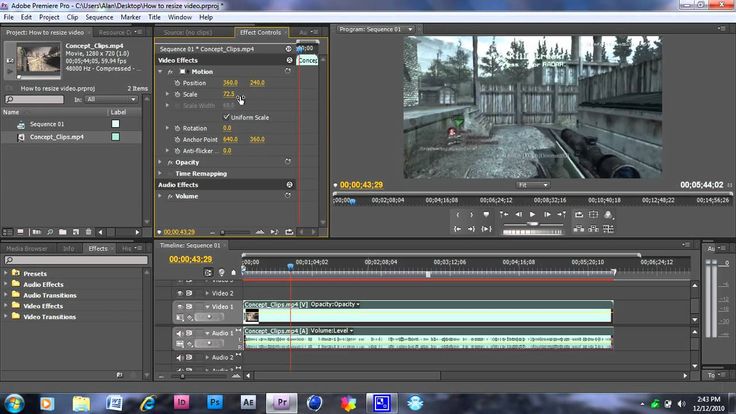Screen dimensions: 736x414
Task: Expand the Scale property
Action: tap(168, 94)
